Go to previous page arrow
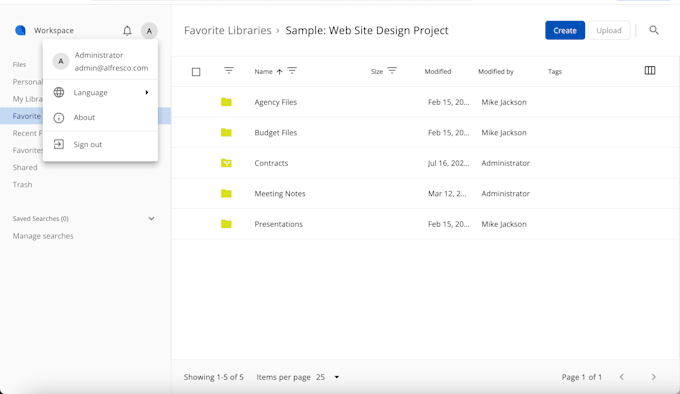 click(621, 377)
